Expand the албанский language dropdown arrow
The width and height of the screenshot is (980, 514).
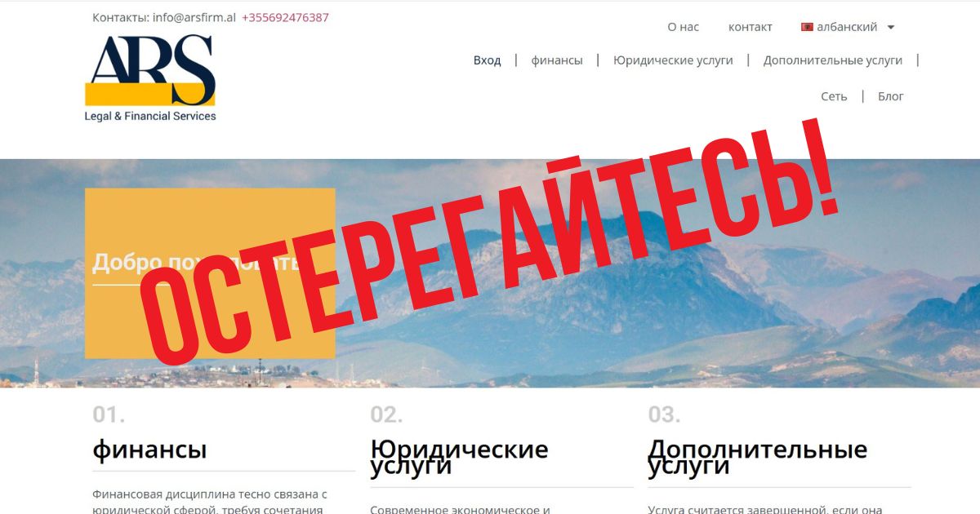pos(891,27)
